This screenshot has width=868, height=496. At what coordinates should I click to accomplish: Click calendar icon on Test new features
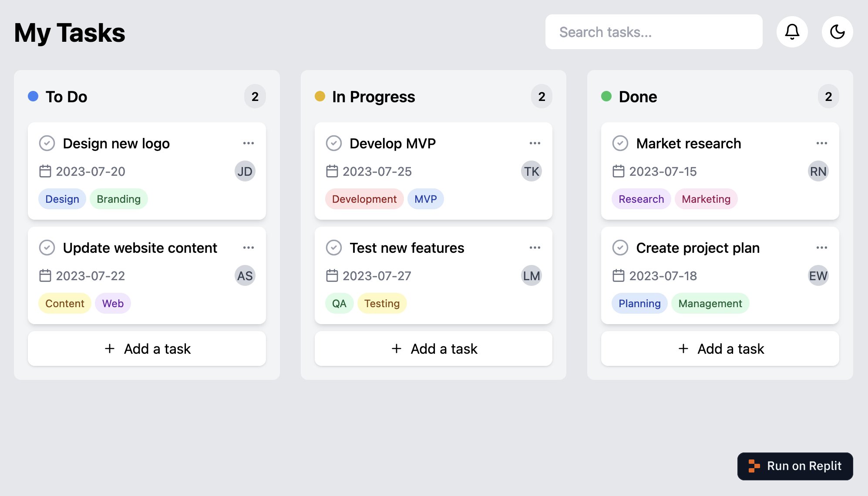pos(332,276)
